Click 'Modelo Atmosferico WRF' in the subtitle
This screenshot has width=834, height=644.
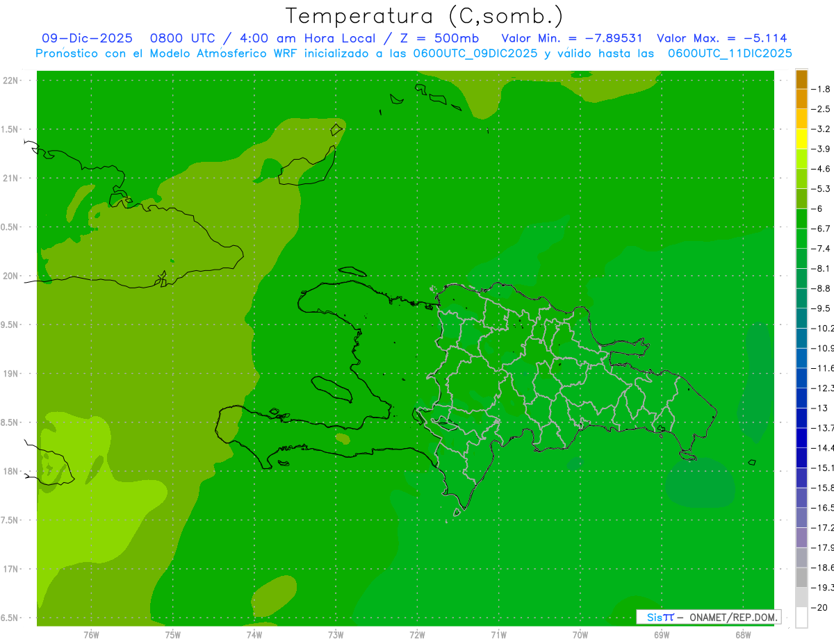coord(223,53)
